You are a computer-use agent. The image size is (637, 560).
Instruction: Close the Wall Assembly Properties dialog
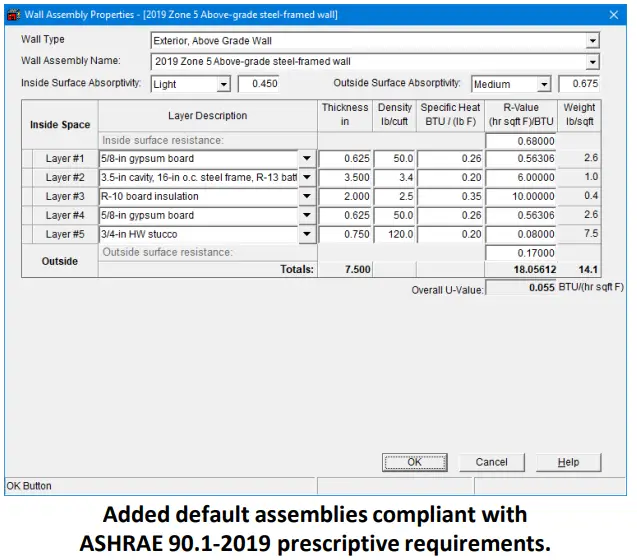(x=613, y=15)
